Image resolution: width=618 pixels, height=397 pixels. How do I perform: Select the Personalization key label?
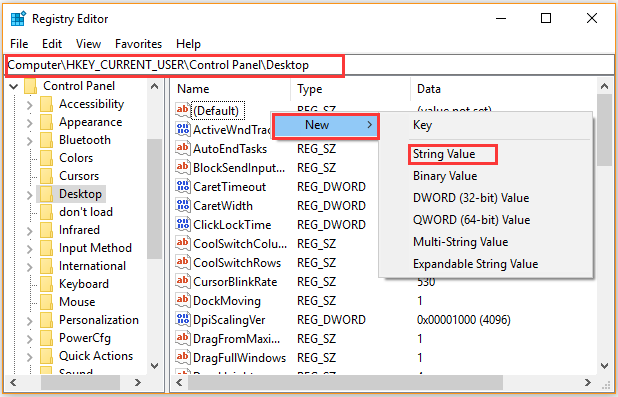click(x=99, y=320)
